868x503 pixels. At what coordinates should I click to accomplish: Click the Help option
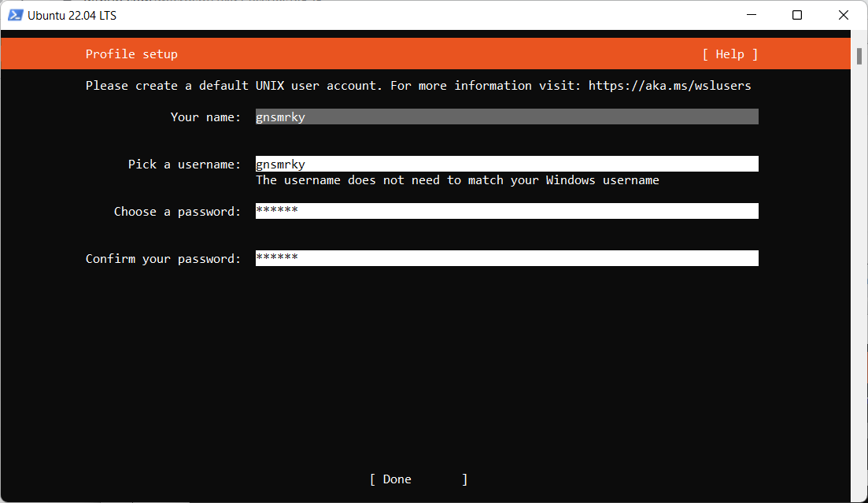729,54
